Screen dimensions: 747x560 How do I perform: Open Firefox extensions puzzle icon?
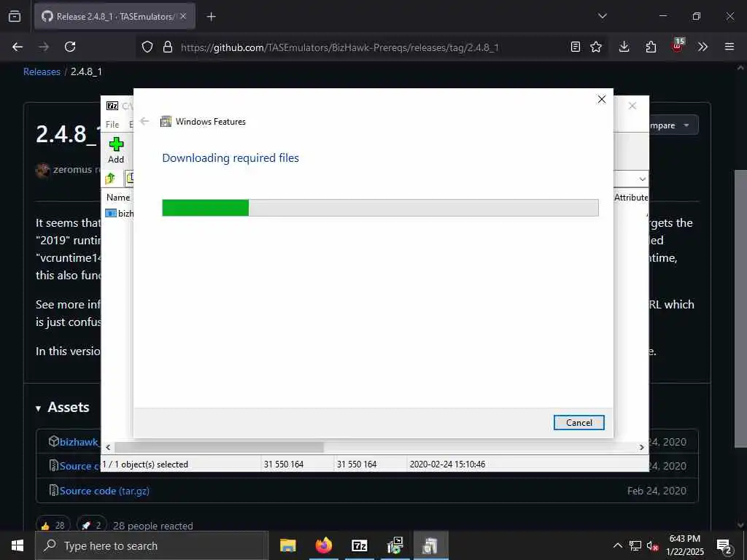651,47
